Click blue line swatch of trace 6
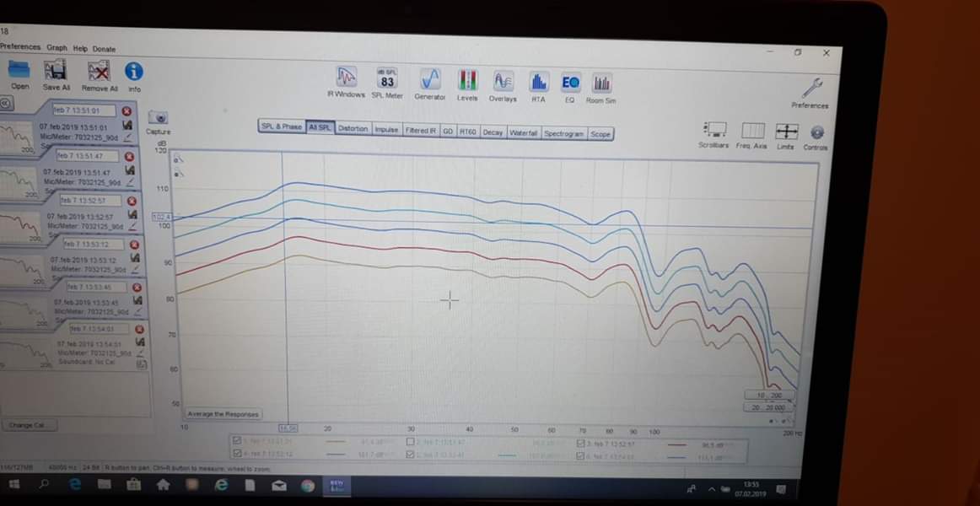This screenshot has height=506, width=980. coord(677,458)
